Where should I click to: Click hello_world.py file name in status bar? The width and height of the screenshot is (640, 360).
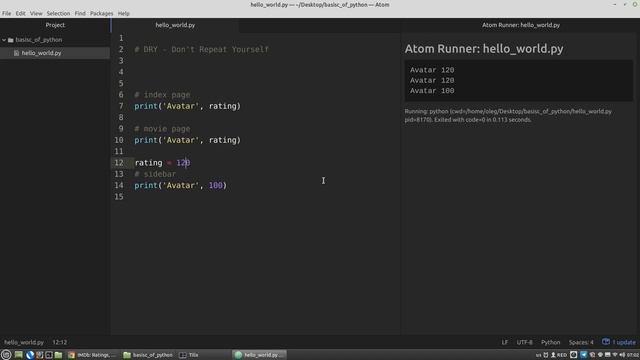tap(24, 342)
